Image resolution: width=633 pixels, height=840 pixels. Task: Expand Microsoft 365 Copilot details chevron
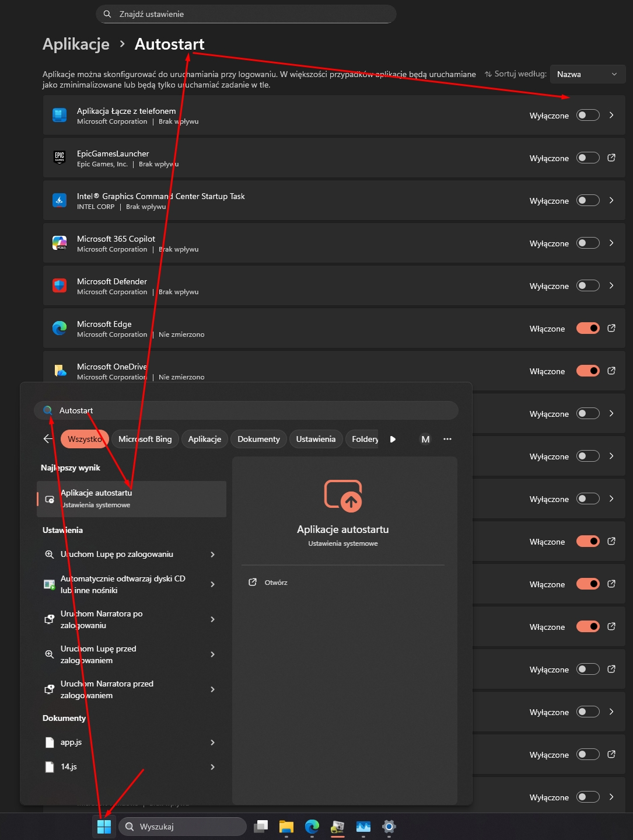[x=611, y=243]
